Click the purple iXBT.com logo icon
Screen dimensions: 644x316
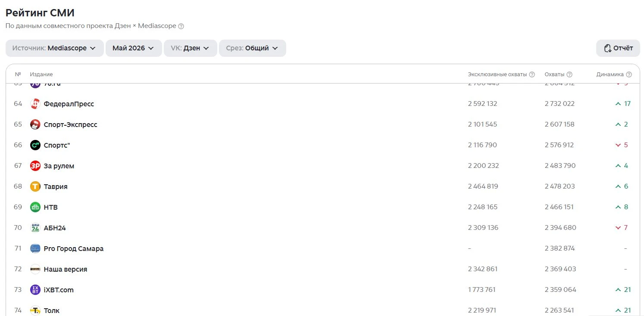coord(35,290)
